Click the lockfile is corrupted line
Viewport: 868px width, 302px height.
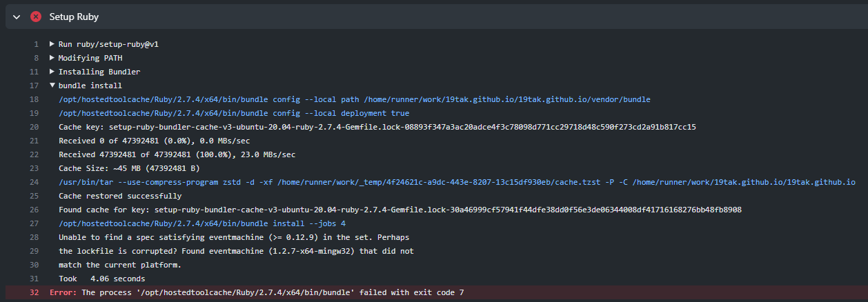236,251
